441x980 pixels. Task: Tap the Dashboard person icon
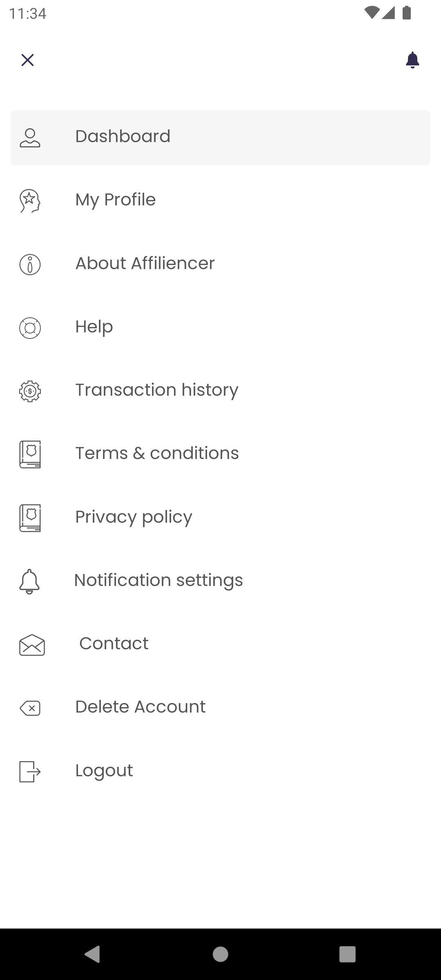click(30, 138)
